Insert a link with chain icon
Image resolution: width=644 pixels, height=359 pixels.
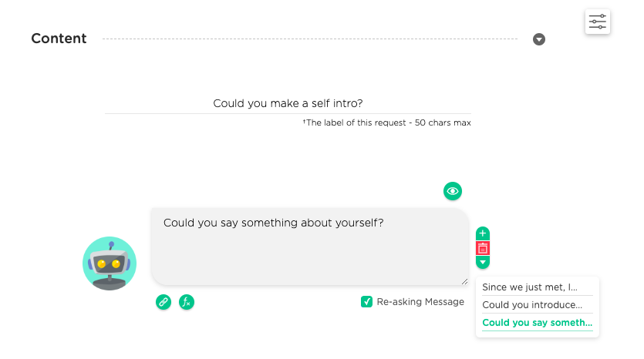click(x=164, y=302)
